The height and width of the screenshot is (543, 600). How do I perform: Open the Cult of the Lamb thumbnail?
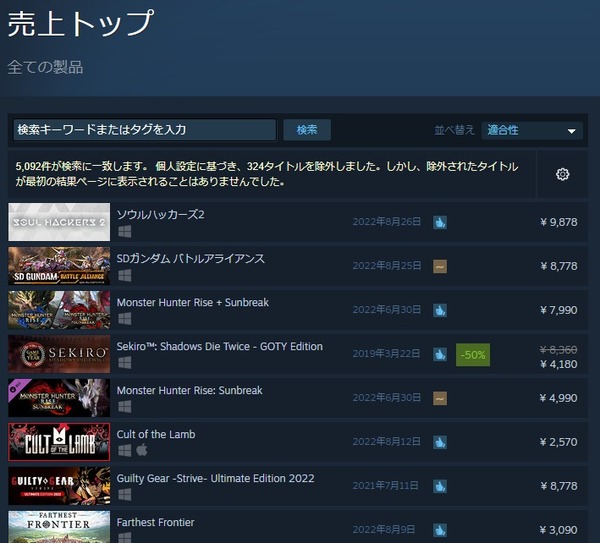(59, 442)
